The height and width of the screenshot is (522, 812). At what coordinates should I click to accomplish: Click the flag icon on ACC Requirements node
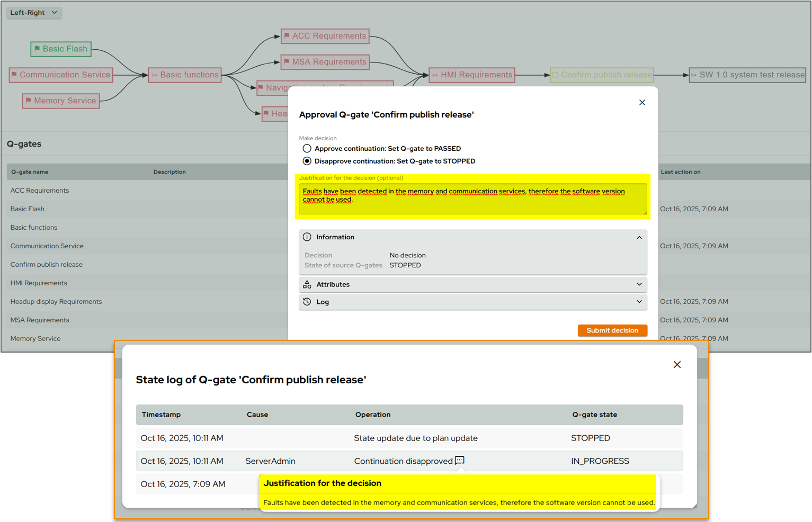coord(287,36)
